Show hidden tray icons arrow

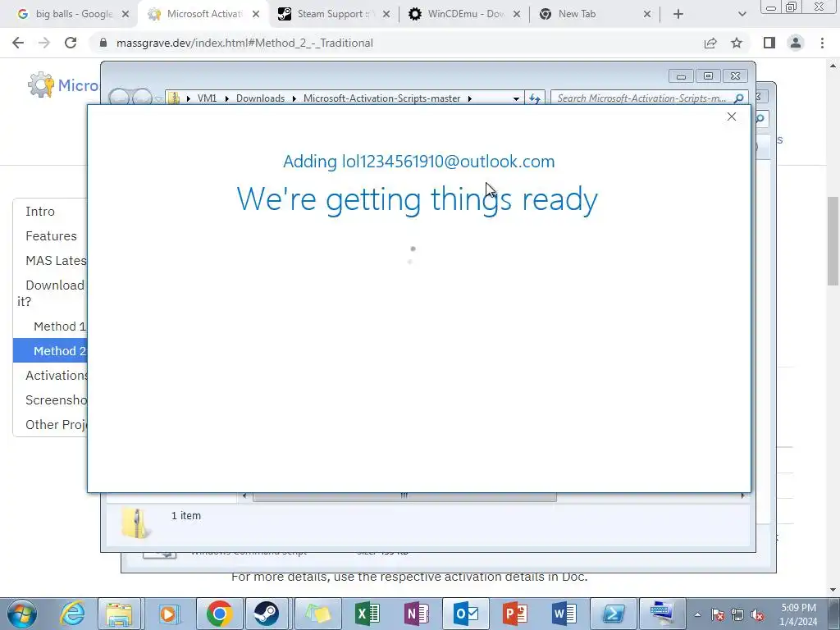(x=697, y=614)
